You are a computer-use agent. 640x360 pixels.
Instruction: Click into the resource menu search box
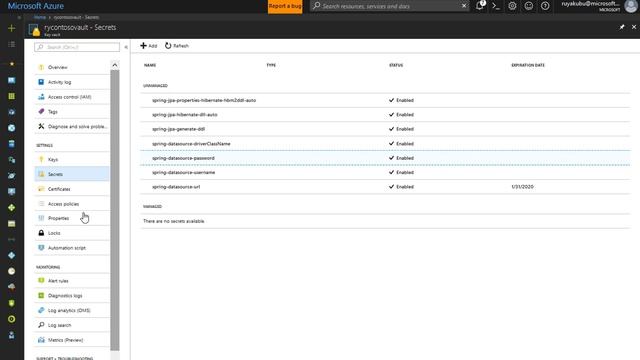(77, 47)
